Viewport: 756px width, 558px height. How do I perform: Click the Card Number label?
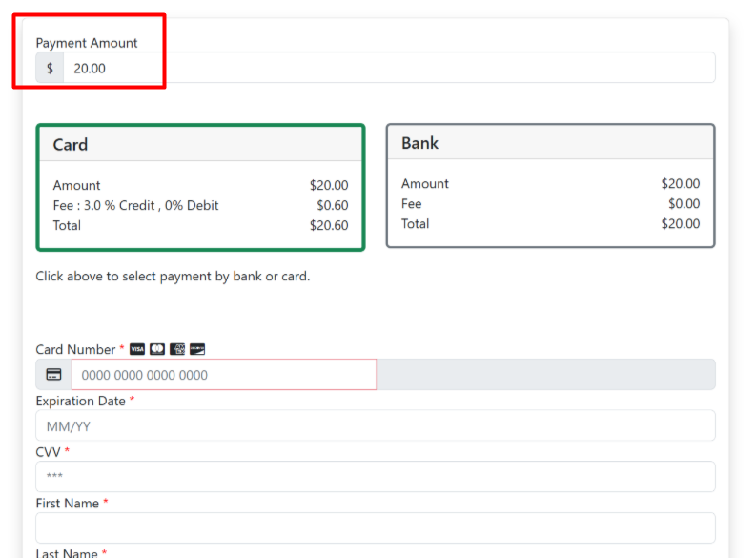(x=75, y=349)
